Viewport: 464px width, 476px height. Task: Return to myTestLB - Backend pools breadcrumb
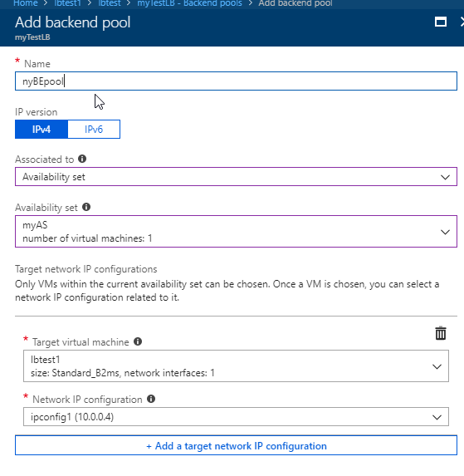(x=189, y=3)
